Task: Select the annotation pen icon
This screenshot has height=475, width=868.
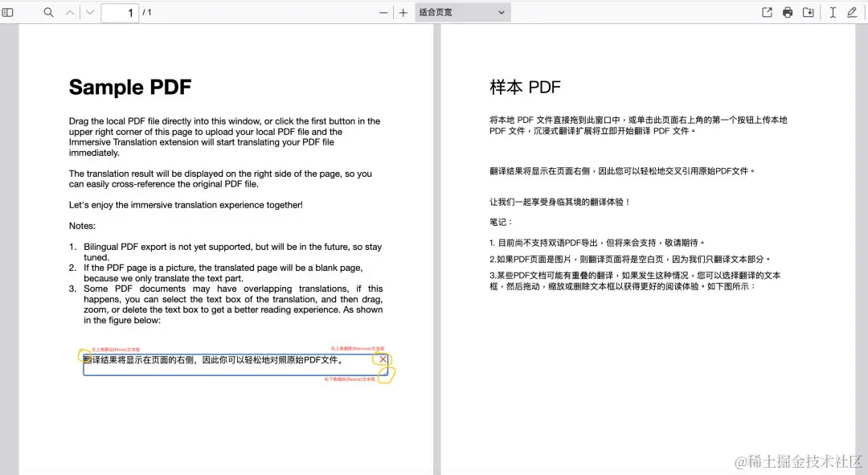Action: pyautogui.click(x=854, y=12)
